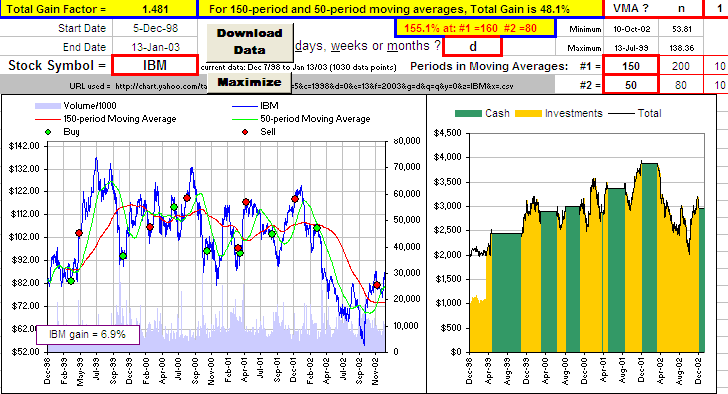Image resolution: width=728 pixels, height=394 pixels.
Task: Click the '155.1% at: #1 =160 #2 =80' cell
Action: pos(474,28)
